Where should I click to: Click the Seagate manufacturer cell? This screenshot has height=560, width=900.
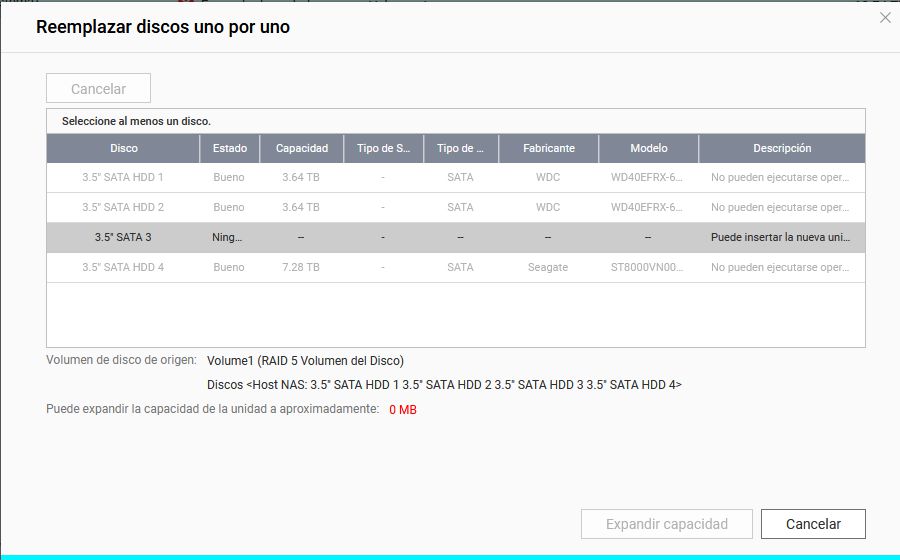click(548, 268)
